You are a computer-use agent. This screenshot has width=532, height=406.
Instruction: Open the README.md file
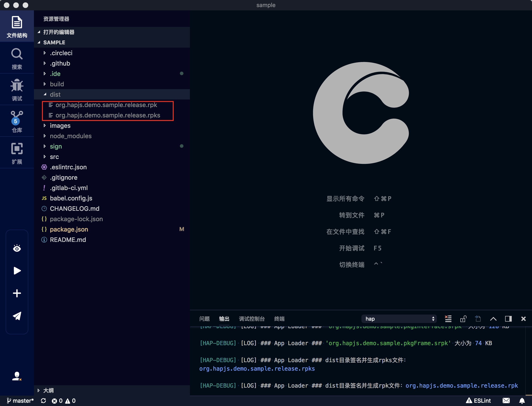coord(112,240)
